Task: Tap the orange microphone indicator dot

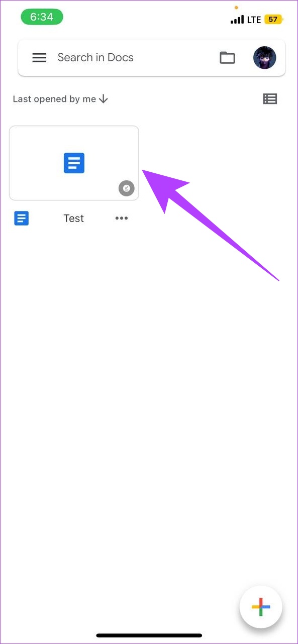Action: click(236, 8)
